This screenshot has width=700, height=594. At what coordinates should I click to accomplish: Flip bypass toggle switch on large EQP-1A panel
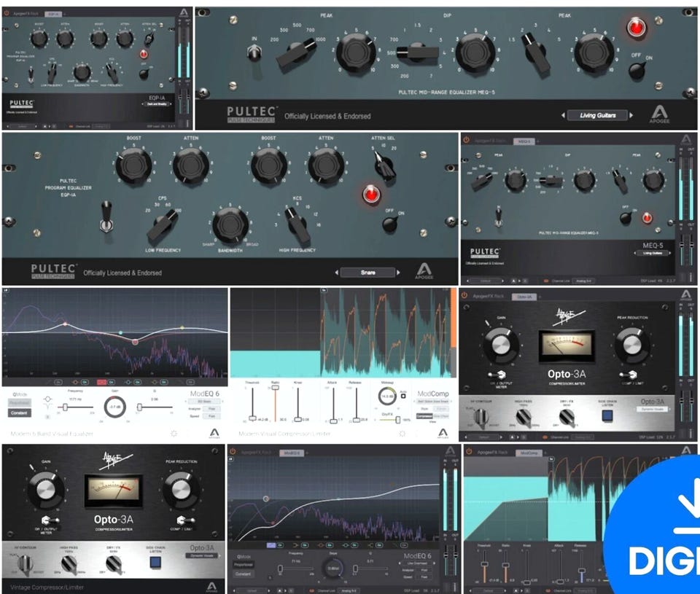coord(106,218)
